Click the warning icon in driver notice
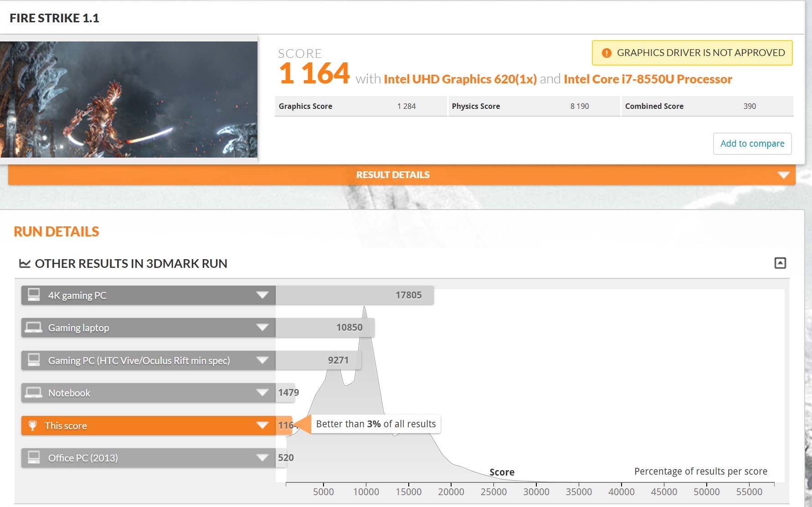 pyautogui.click(x=606, y=53)
